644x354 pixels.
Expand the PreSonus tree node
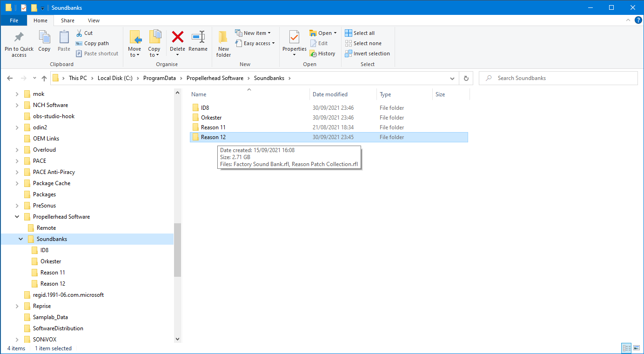click(x=17, y=206)
